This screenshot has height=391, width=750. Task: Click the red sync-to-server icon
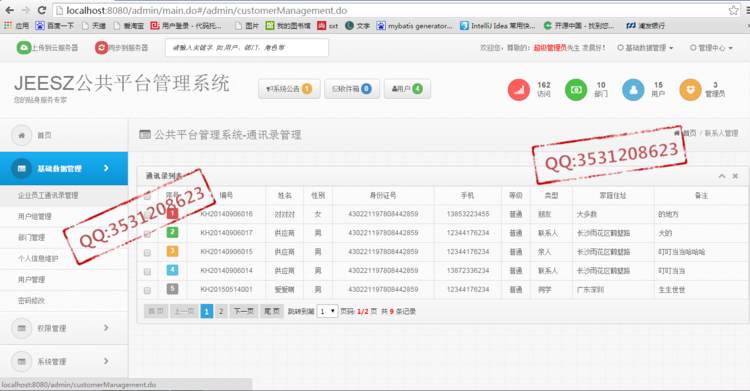click(x=101, y=47)
